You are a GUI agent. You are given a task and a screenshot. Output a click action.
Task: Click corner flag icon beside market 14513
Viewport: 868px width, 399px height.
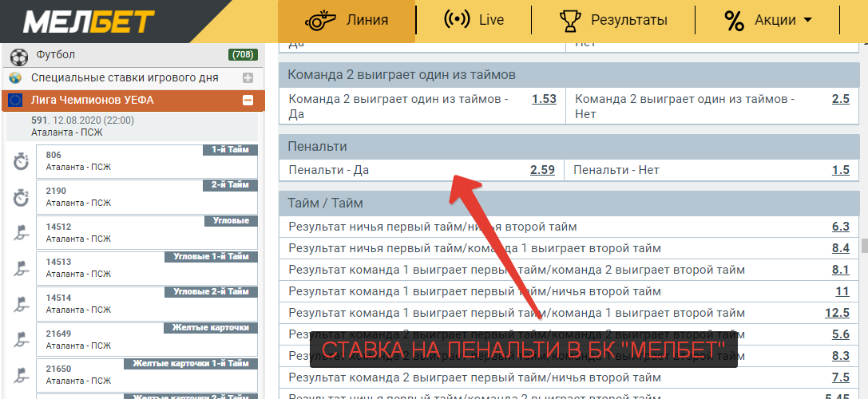[21, 269]
